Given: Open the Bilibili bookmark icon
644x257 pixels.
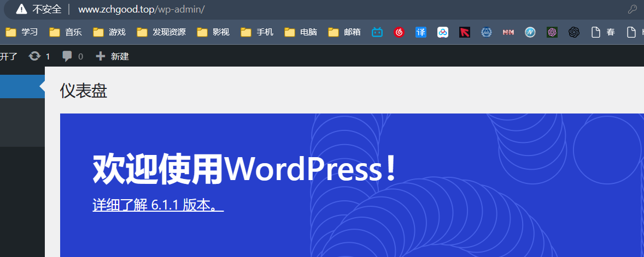Looking at the screenshot, I should [x=377, y=32].
